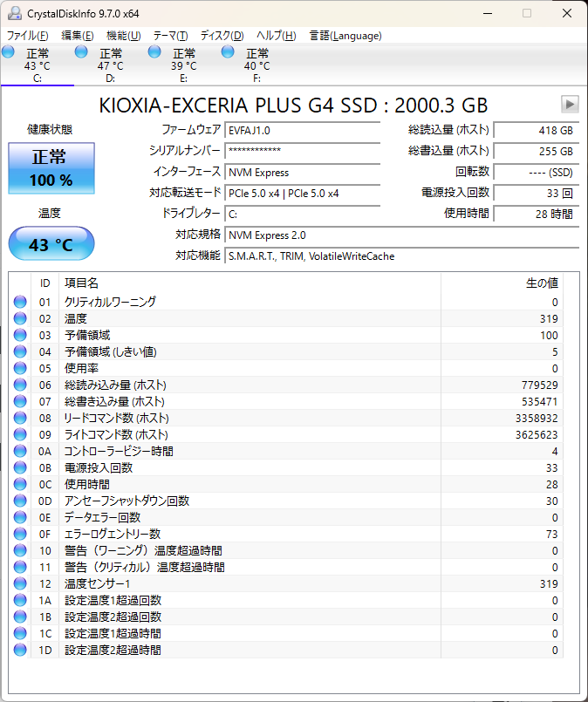Click the power on count 33 回
Screen dimensions: 588x702
pyautogui.click(x=536, y=194)
